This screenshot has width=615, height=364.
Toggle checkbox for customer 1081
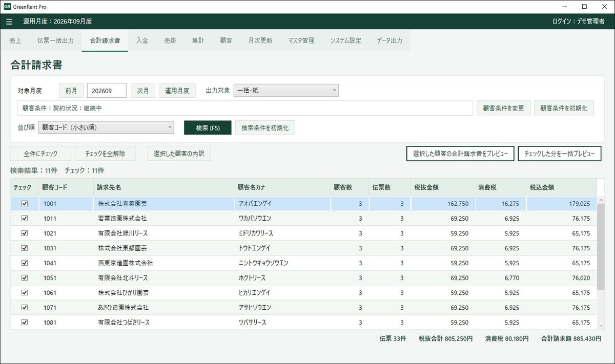pos(24,323)
